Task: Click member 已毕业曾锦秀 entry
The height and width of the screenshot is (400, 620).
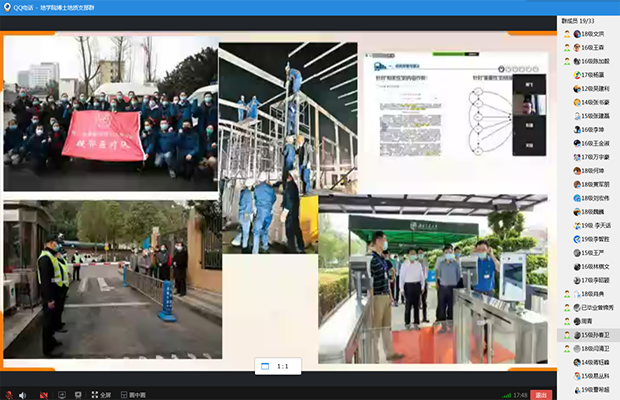Action: (590, 307)
